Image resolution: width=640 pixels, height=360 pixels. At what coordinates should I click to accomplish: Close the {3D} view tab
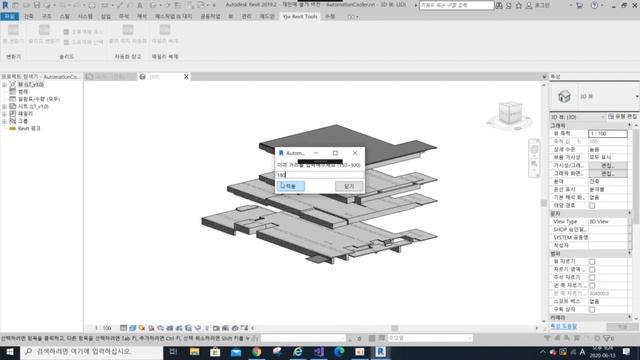pos(186,77)
